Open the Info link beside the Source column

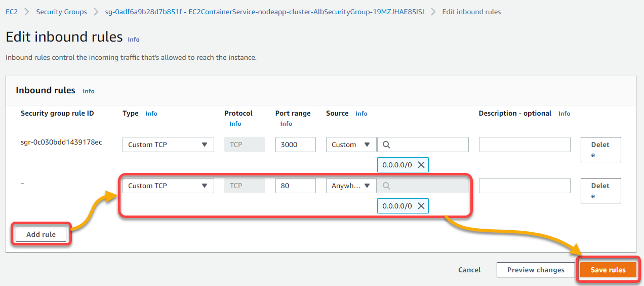361,114
